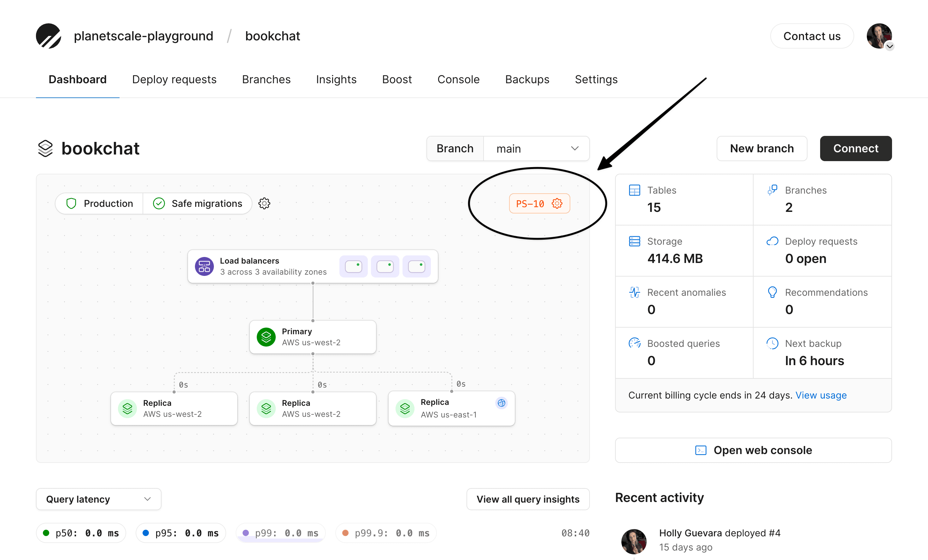Click the In 6 hours backup value

tap(814, 361)
